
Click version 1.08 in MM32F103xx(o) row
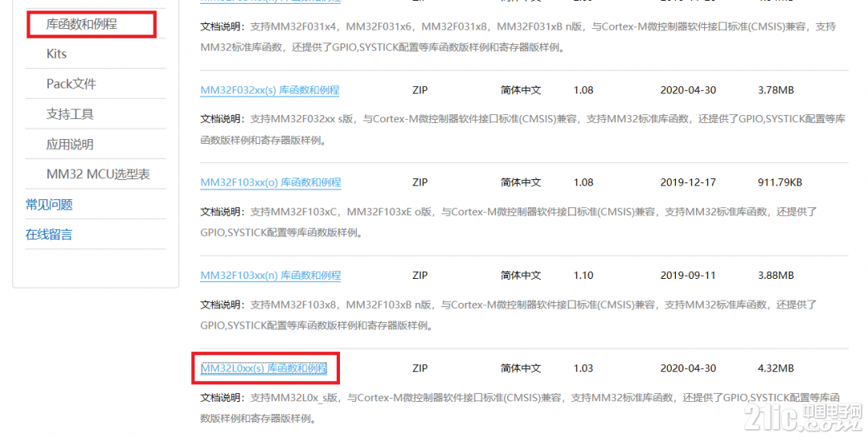583,182
